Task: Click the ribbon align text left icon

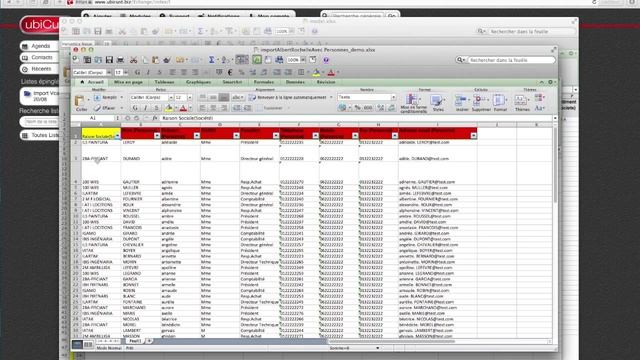Action: pos(202,108)
